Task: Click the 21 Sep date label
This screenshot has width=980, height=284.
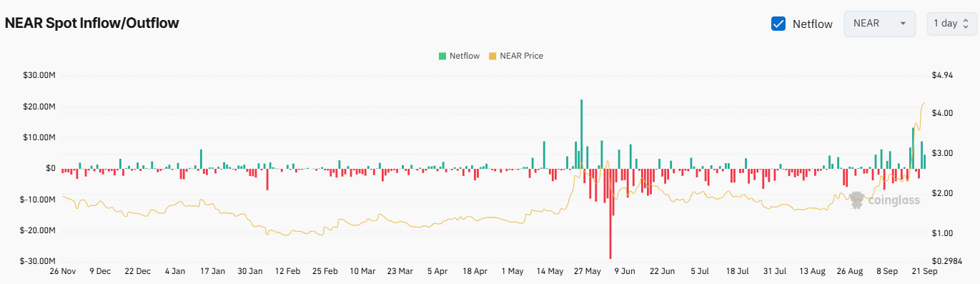Action: (925, 272)
